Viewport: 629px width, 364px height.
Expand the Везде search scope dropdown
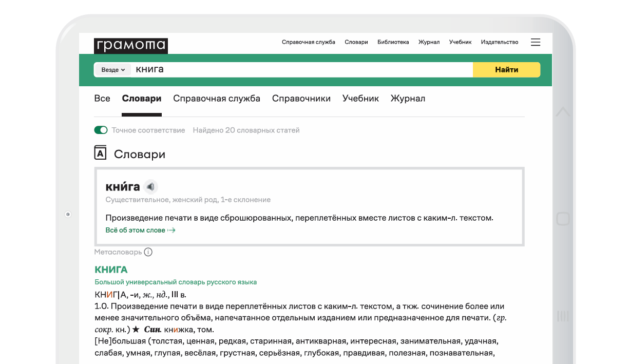point(113,70)
